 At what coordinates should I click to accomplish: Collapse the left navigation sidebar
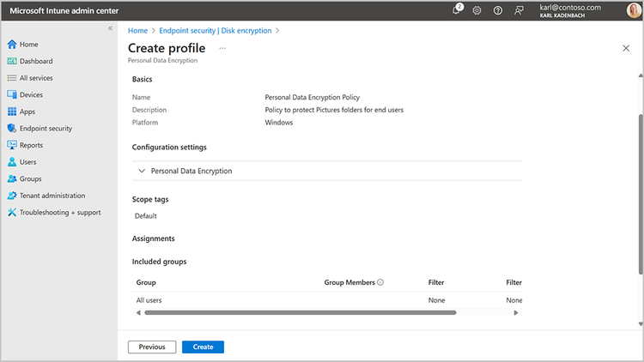click(x=110, y=29)
